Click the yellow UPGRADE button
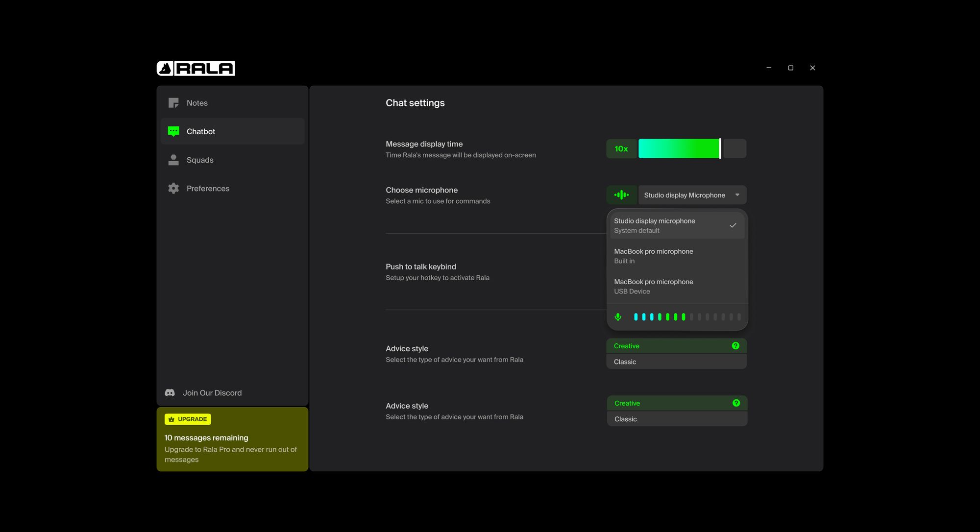The image size is (980, 532). point(188,419)
